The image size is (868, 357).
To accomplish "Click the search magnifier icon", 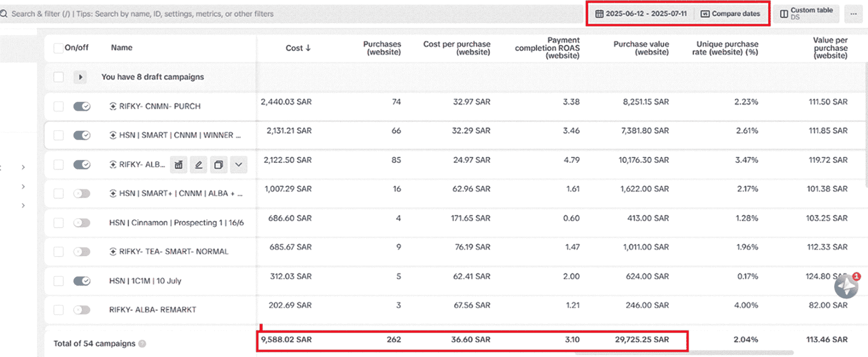I will [x=4, y=14].
